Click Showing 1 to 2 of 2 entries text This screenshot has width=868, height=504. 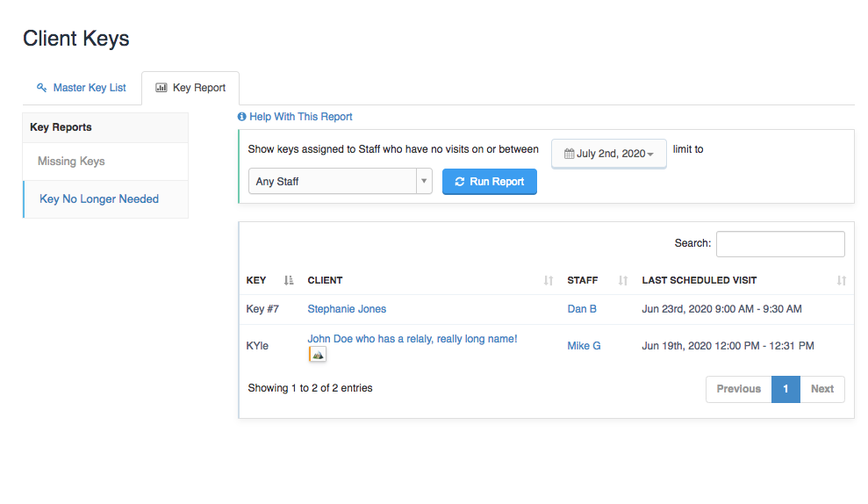(x=310, y=388)
